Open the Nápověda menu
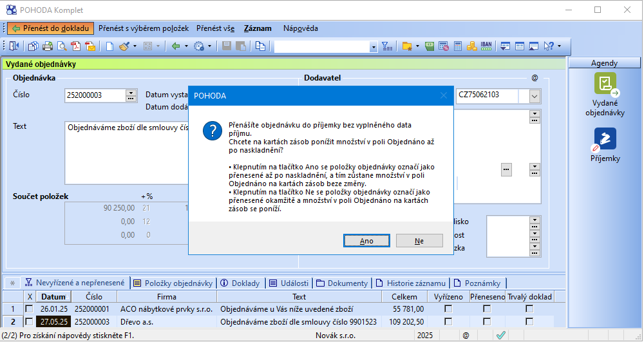 point(301,28)
